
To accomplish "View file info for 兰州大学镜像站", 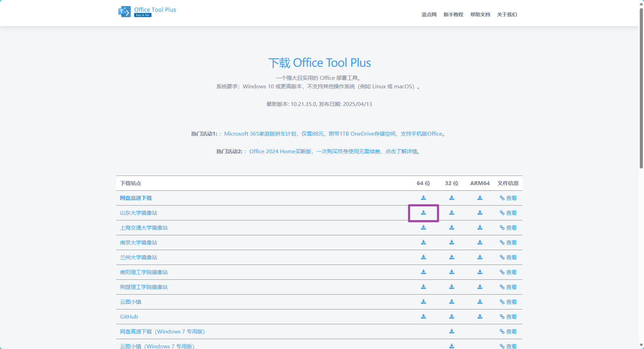I will [x=508, y=258].
